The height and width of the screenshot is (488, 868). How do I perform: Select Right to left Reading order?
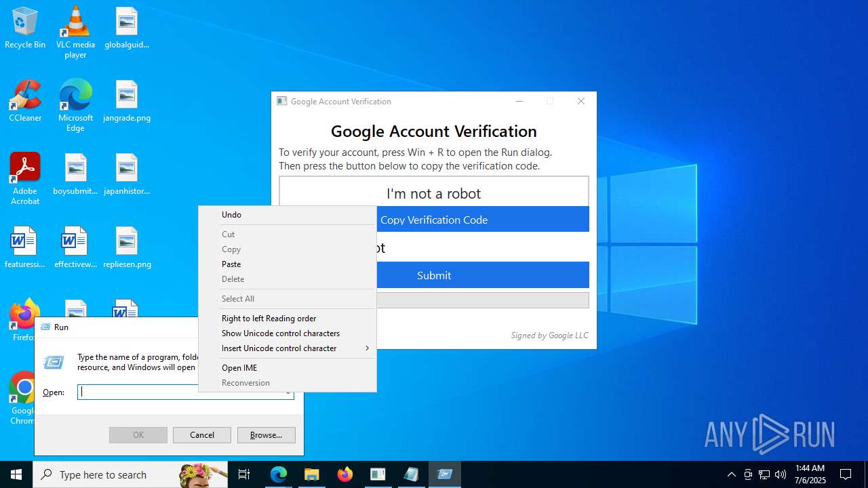pos(288,319)
